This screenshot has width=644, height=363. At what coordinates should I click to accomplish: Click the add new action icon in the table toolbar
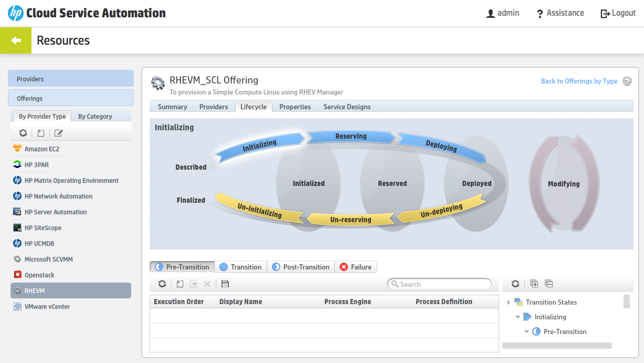coord(180,284)
